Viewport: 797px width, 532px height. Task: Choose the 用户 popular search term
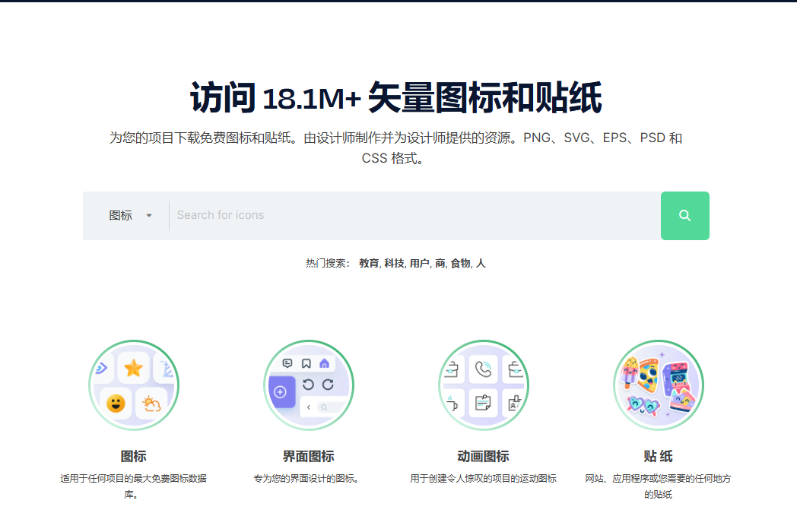point(419,263)
